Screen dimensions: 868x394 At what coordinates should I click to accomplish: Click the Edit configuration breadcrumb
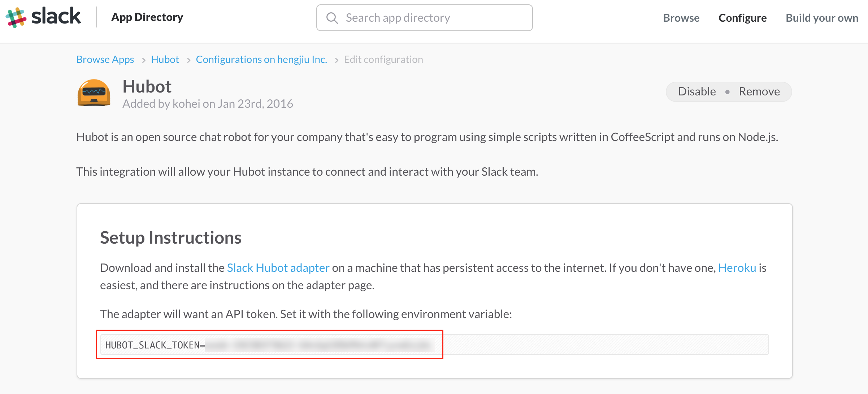[383, 59]
